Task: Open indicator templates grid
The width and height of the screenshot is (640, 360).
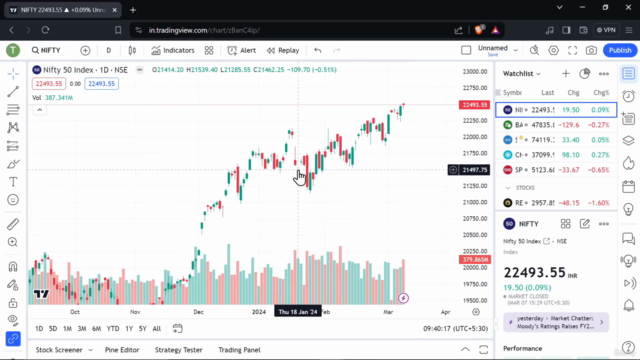Action: pos(209,50)
